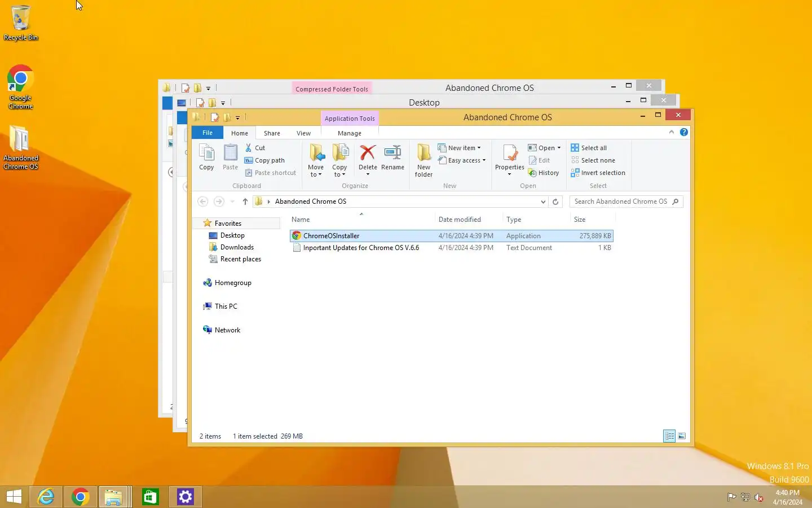Select Abandoned Chrome OS zip on desktop

(x=21, y=148)
